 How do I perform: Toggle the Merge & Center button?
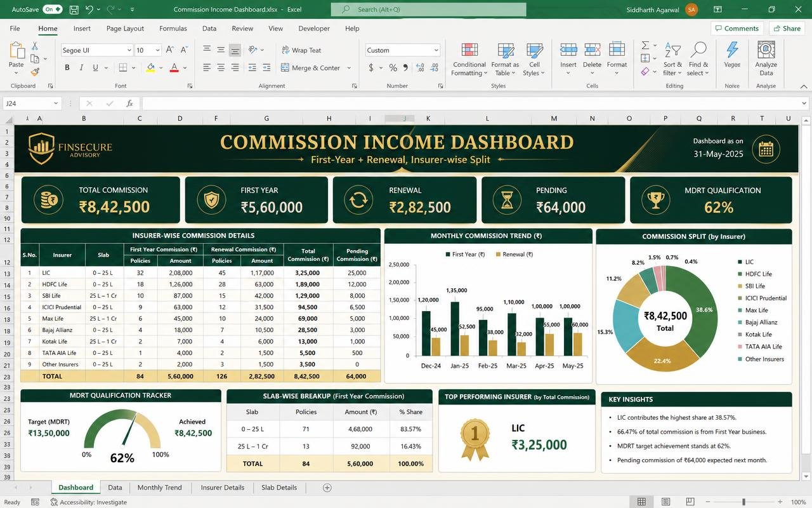[311, 67]
